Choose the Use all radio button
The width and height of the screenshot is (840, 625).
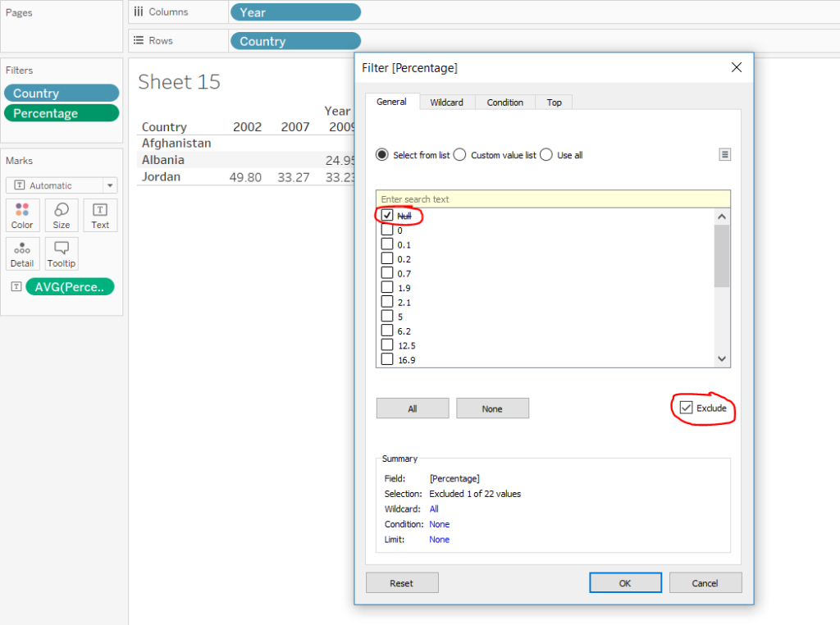546,155
